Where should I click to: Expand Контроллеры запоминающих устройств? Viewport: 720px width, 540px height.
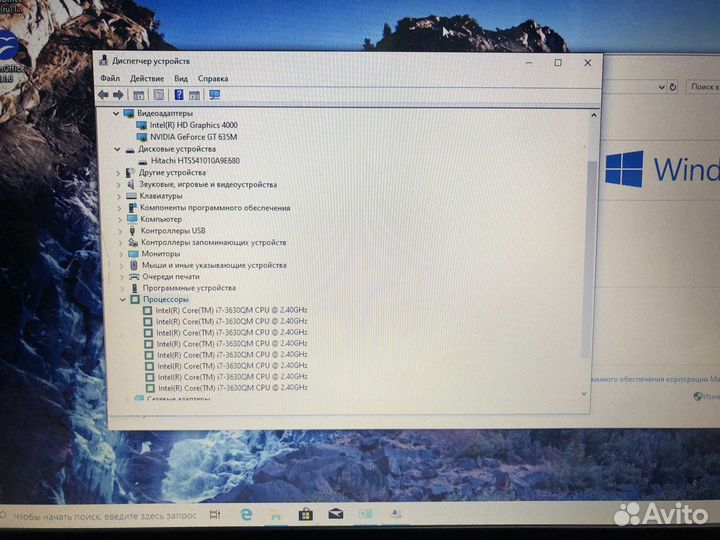(121, 242)
